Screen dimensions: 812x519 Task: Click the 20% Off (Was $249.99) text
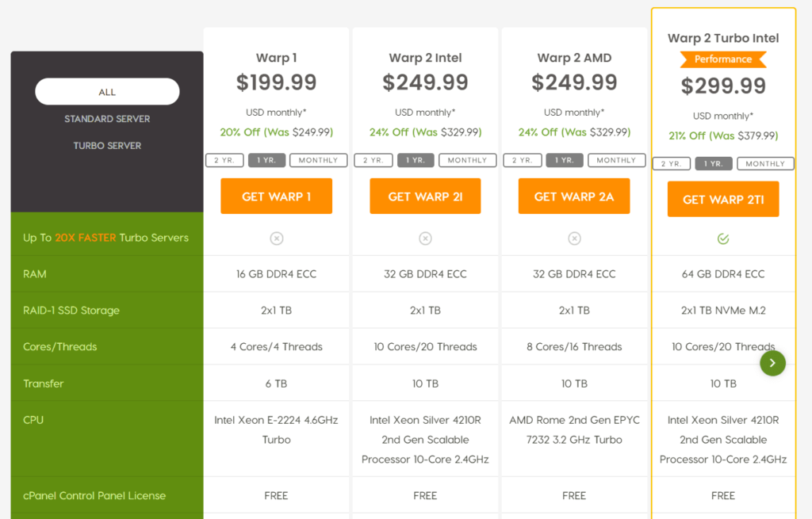pyautogui.click(x=277, y=132)
